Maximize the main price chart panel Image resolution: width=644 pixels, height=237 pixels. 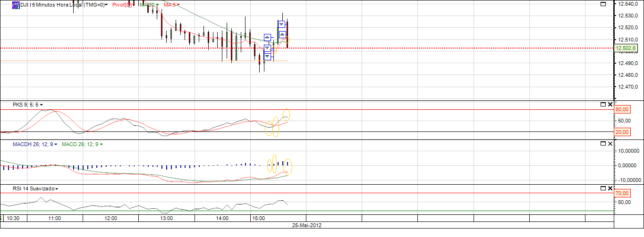(603, 4)
